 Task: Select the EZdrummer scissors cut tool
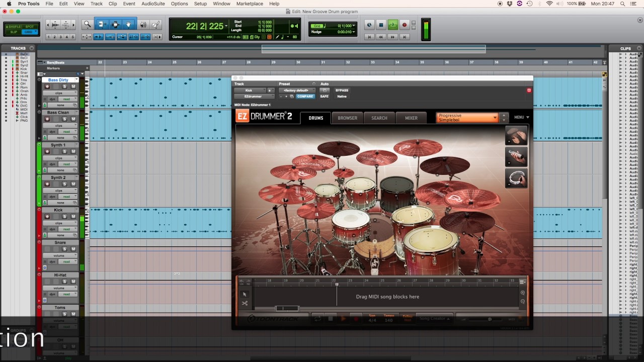click(245, 303)
